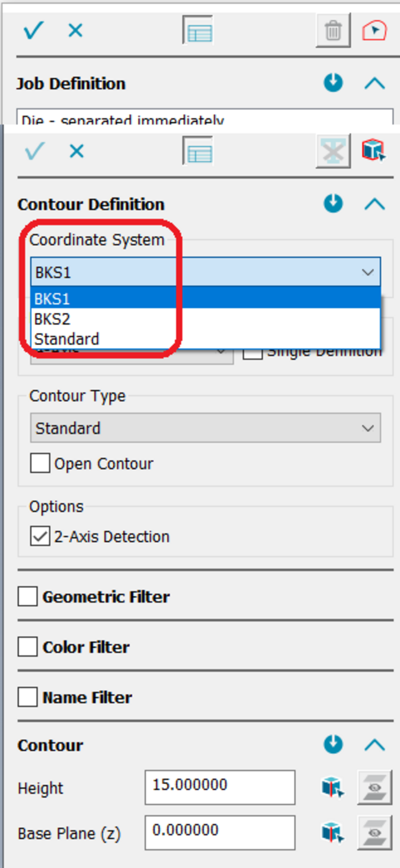Screen dimensions: 400x868
Task: Confirm the job with the checkmark button
Action: pos(33,30)
